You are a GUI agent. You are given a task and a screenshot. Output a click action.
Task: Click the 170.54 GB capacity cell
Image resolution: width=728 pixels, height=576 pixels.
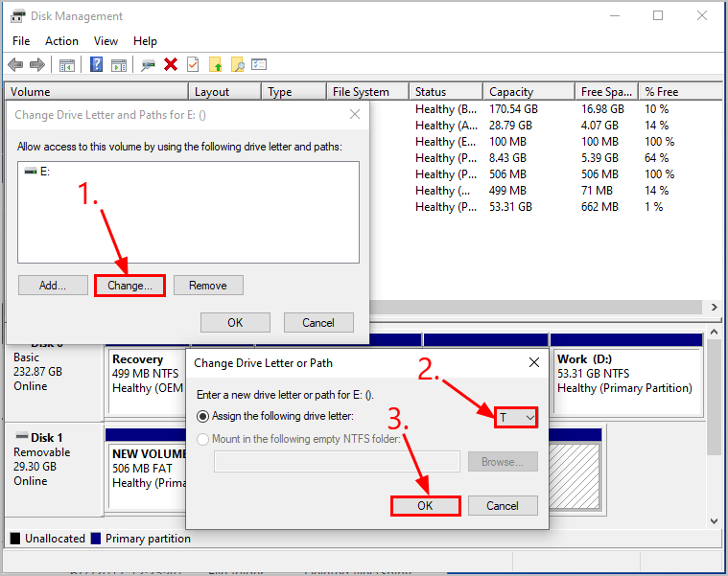[x=513, y=109]
